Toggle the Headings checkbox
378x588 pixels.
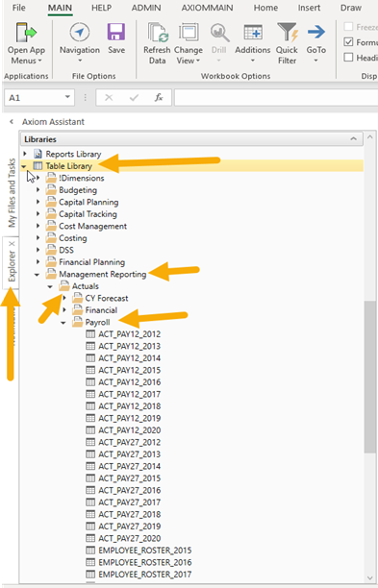pos(349,58)
